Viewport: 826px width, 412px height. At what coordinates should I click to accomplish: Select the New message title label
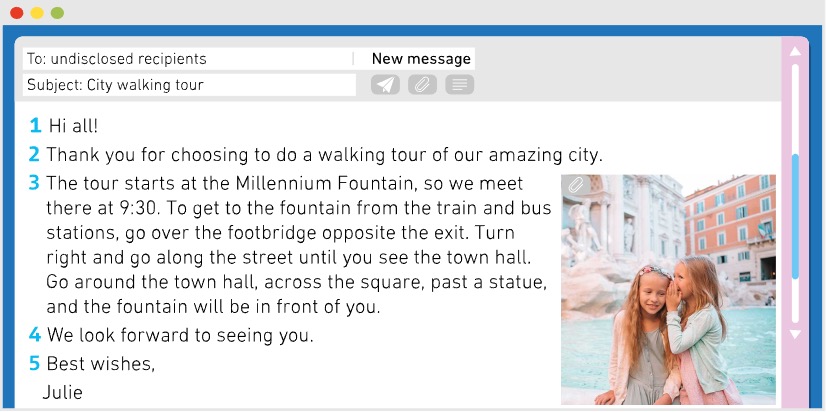click(421, 59)
